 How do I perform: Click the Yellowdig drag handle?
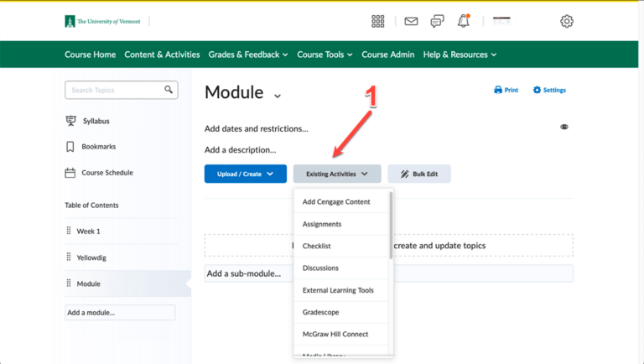tap(69, 257)
